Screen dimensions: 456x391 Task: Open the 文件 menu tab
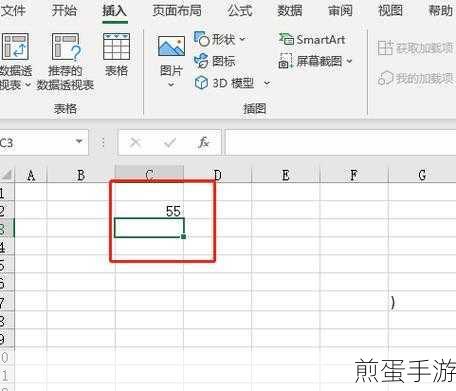click(x=13, y=10)
